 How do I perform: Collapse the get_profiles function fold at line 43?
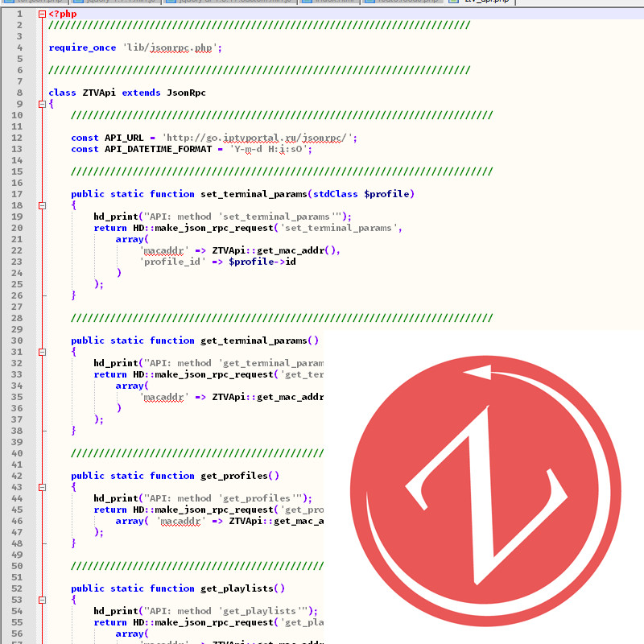[x=42, y=487]
